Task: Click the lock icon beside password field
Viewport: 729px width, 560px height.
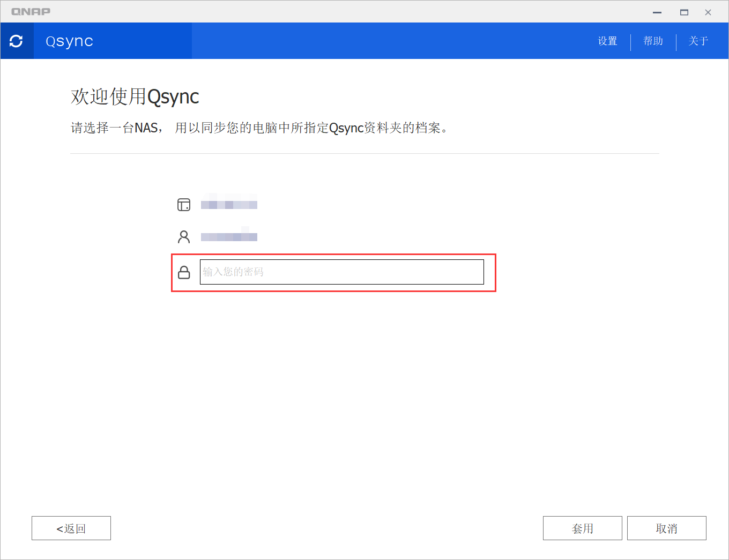Action: pyautogui.click(x=184, y=272)
